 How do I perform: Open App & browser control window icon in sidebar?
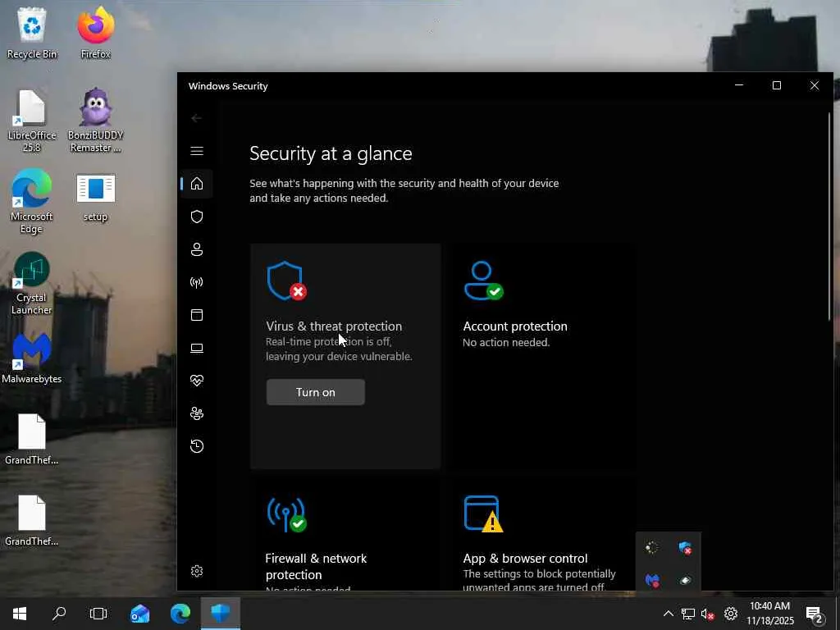(x=197, y=315)
